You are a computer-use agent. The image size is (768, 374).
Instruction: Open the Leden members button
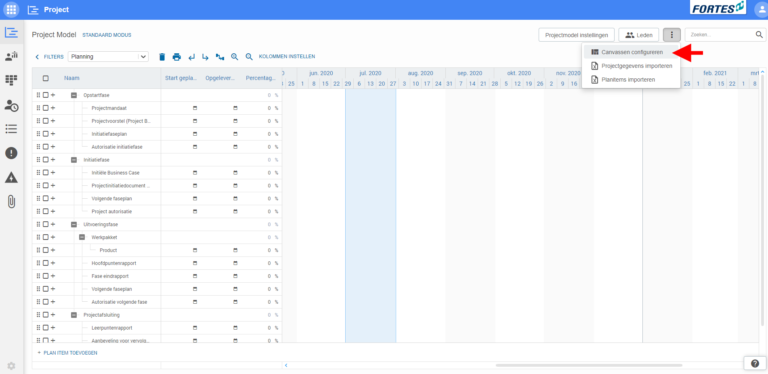pyautogui.click(x=639, y=35)
